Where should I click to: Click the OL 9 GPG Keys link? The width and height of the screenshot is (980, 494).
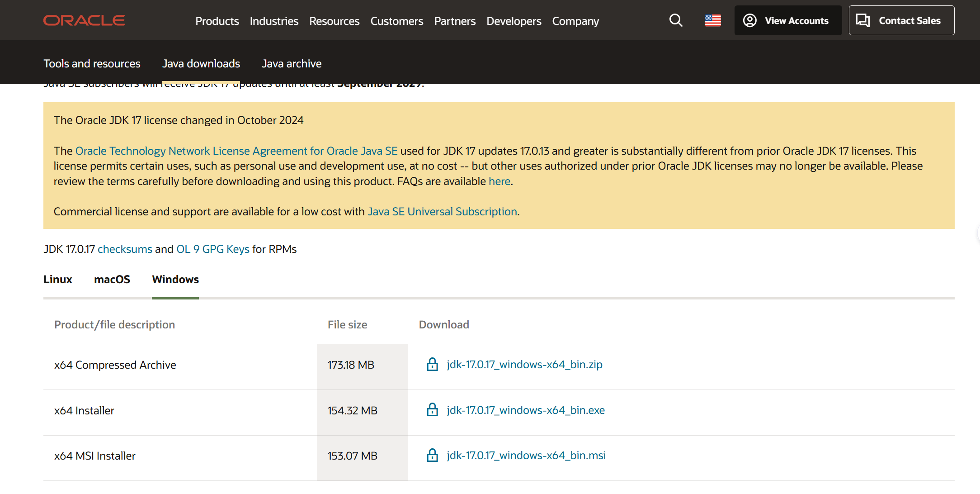coord(212,249)
